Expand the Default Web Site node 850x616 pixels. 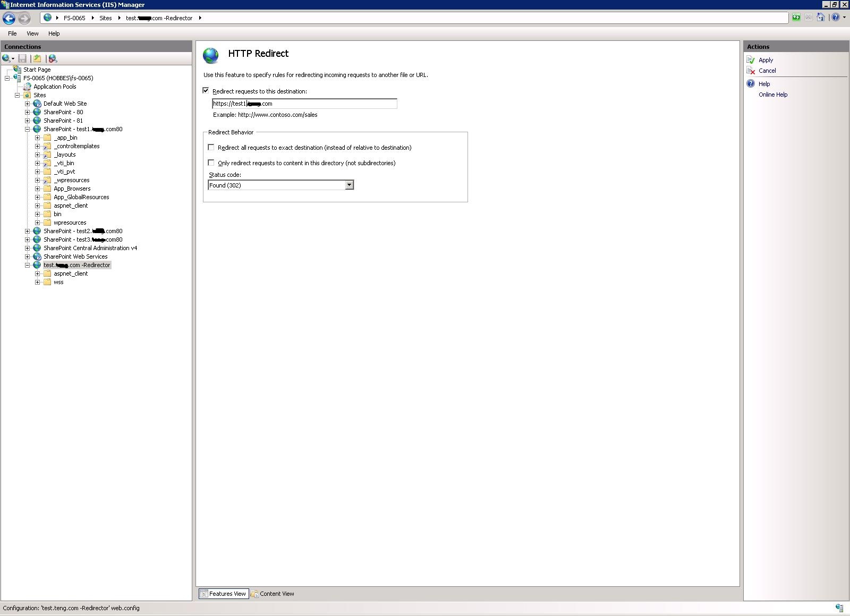[x=28, y=104]
